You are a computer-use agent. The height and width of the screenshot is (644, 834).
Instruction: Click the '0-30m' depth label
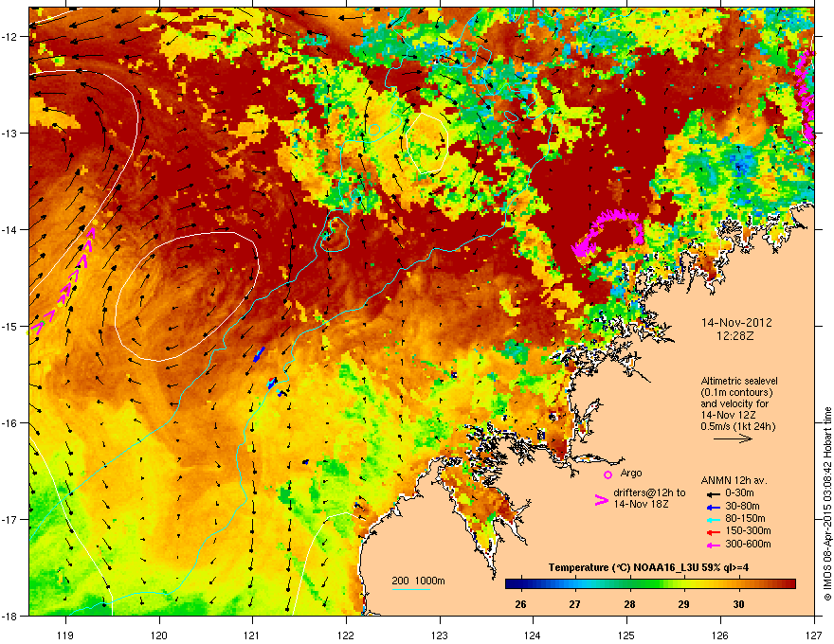pos(739,493)
